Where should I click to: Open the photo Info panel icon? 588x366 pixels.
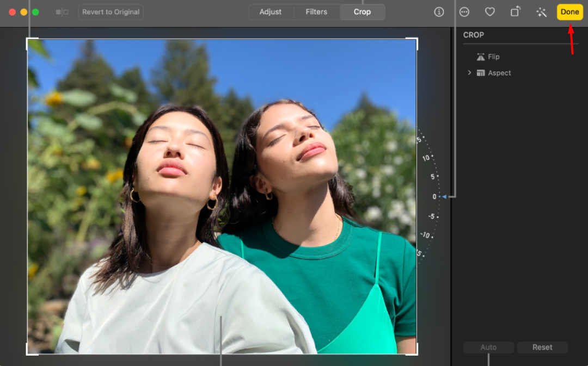pos(439,12)
